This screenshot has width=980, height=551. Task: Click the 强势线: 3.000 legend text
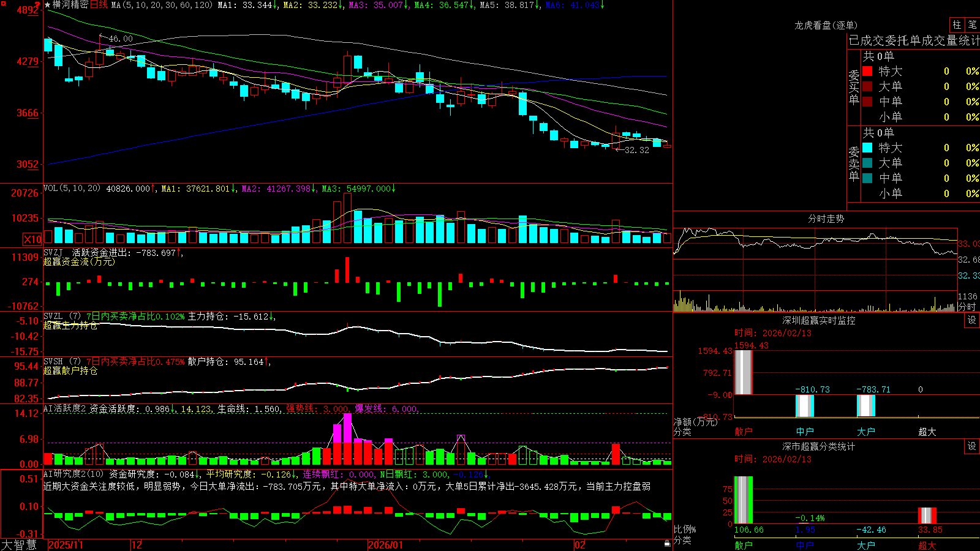(x=317, y=409)
